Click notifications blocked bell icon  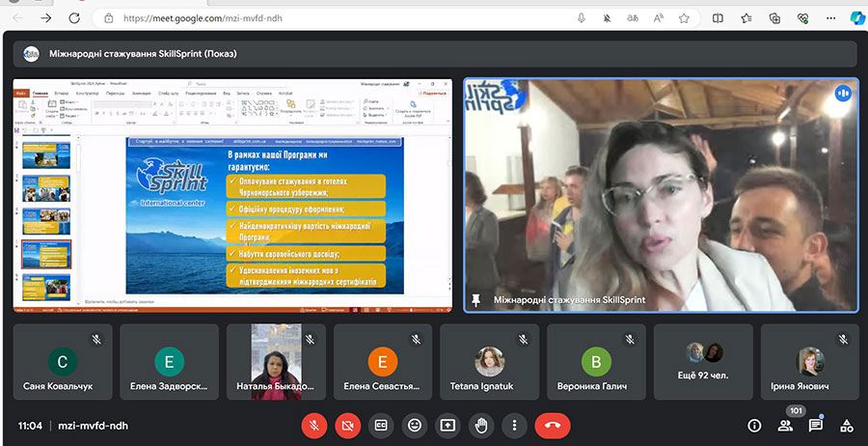607,17
